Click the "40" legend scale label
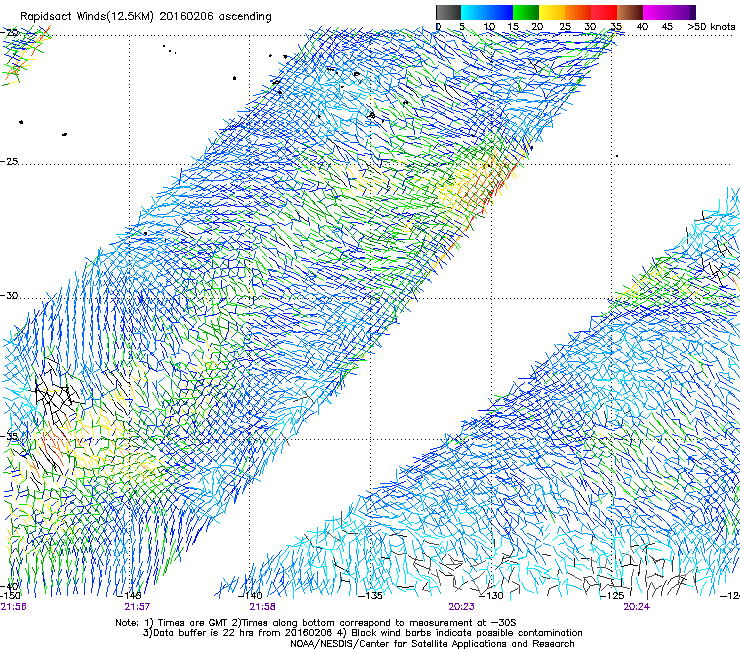This screenshot has height=650, width=740. [x=642, y=26]
